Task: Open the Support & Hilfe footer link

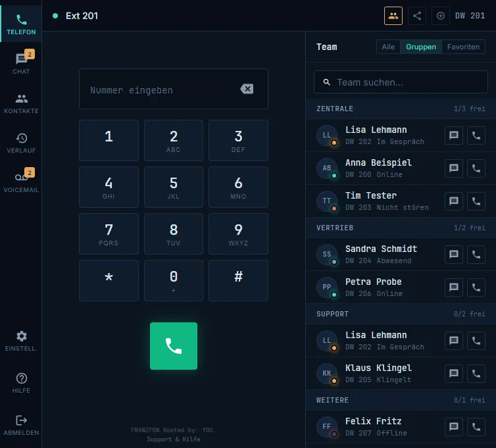Action: tap(174, 439)
